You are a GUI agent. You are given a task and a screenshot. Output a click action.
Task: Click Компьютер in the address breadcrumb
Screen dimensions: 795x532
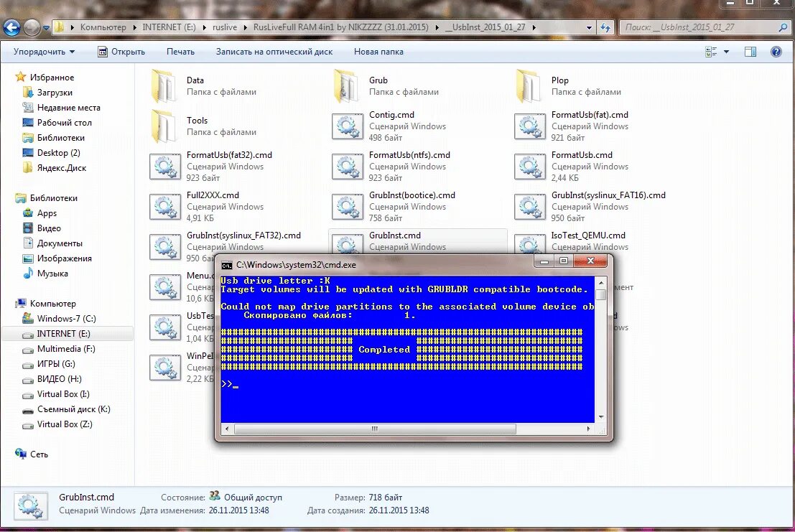pyautogui.click(x=103, y=27)
